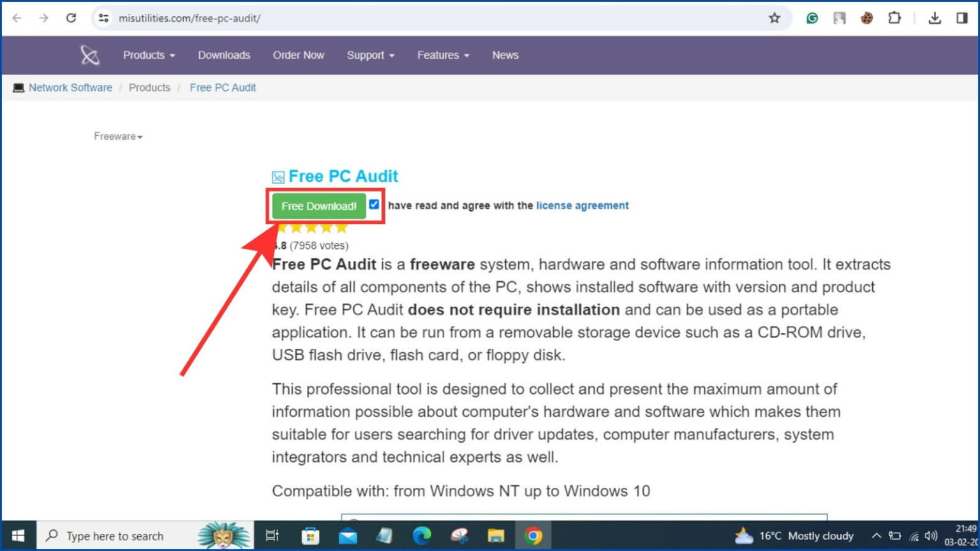Open the Support dropdown menu

pos(370,55)
